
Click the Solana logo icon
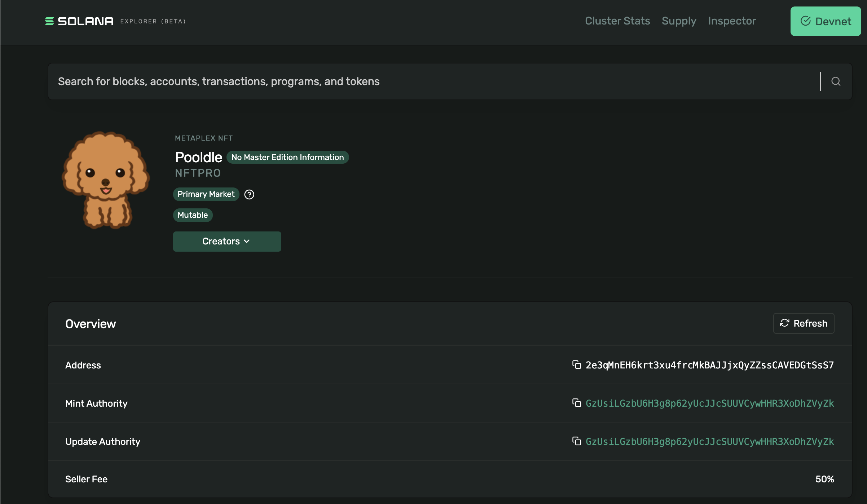[49, 21]
